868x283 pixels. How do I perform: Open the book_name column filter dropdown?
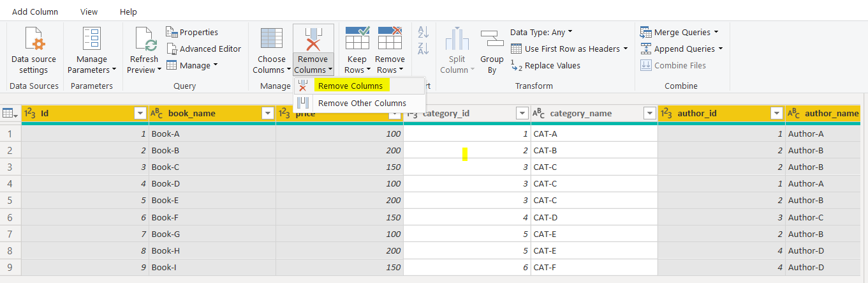(268, 113)
